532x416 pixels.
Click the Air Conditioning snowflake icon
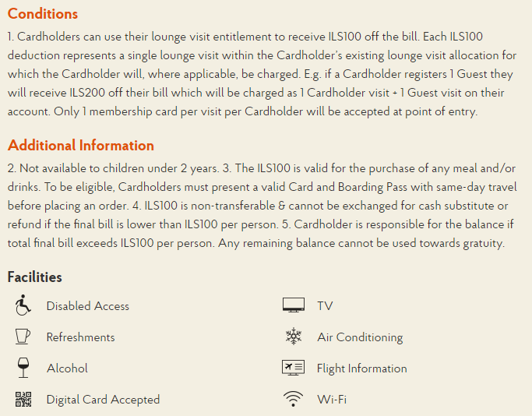[294, 337]
